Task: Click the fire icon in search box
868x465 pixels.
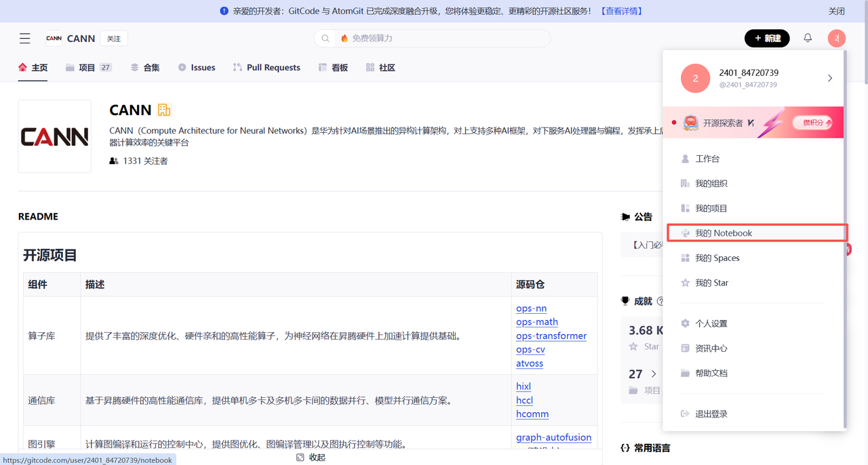Action: [x=344, y=39]
